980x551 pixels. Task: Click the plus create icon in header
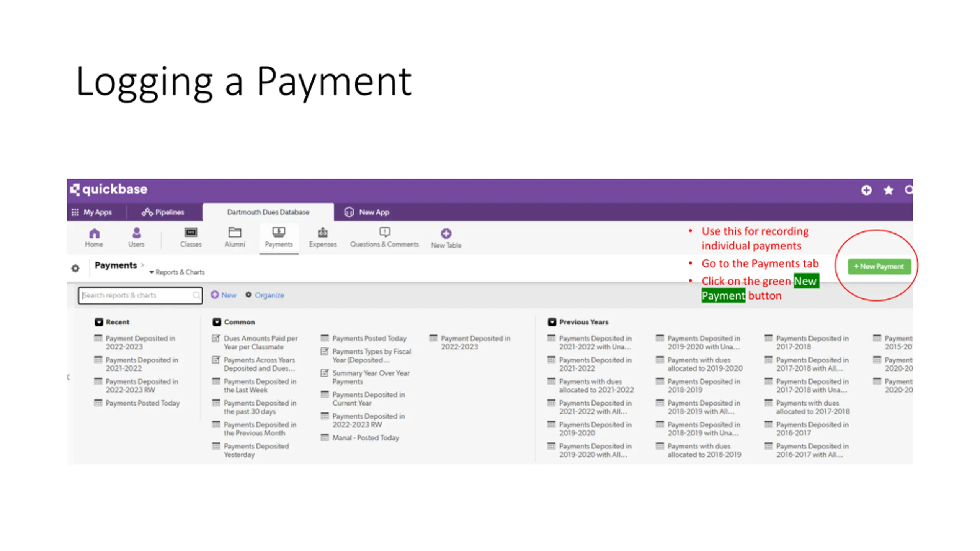[x=866, y=190]
